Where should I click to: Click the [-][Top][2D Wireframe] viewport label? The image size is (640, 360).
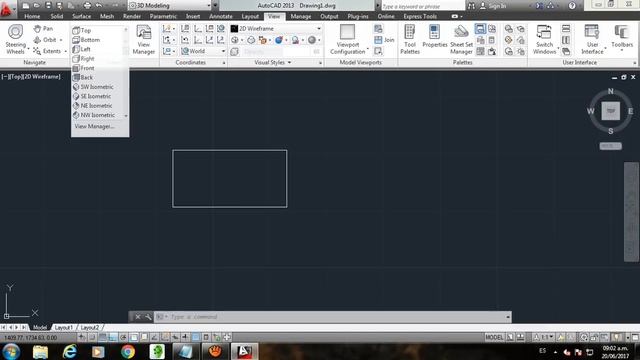[x=31, y=76]
